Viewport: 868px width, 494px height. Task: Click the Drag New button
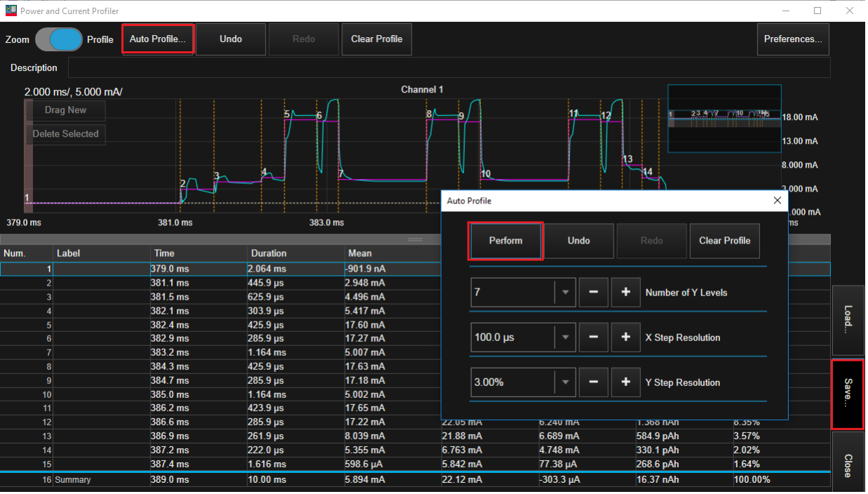pyautogui.click(x=65, y=110)
